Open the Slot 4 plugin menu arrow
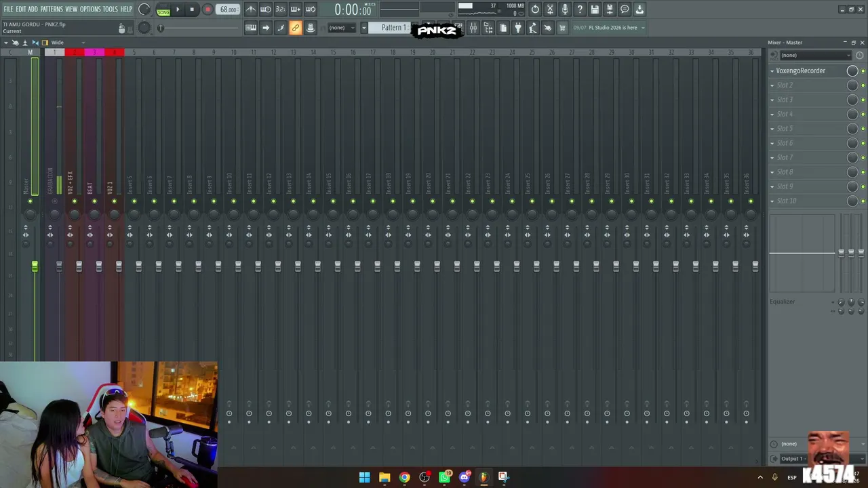The height and width of the screenshot is (488, 868). pos(772,114)
